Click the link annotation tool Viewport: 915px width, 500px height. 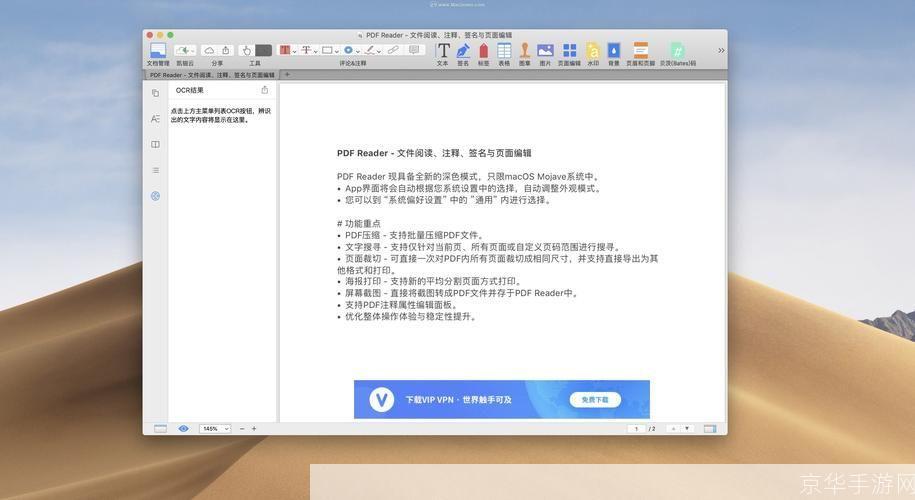tap(393, 50)
